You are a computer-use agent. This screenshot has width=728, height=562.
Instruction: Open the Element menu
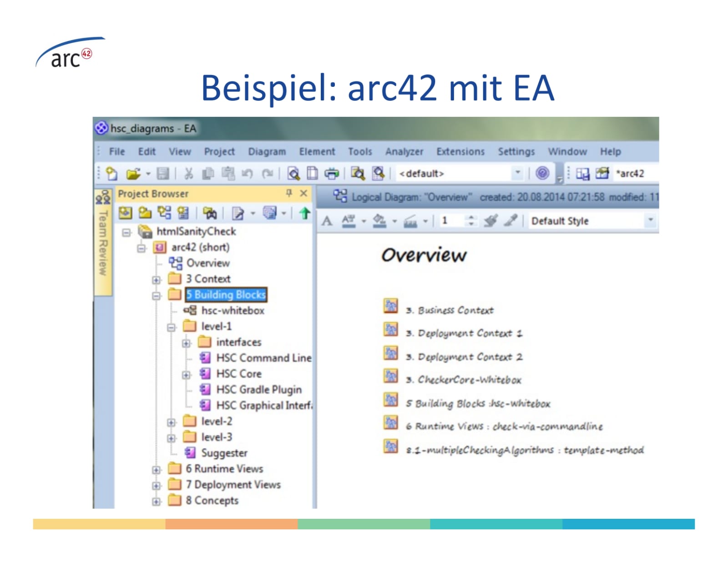click(x=317, y=151)
